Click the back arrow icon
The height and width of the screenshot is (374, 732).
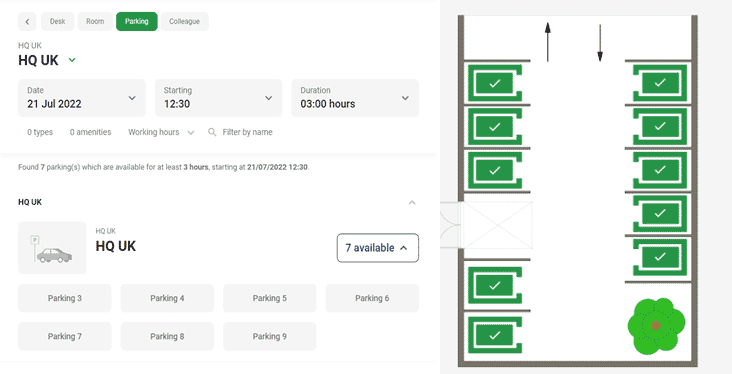click(x=27, y=21)
